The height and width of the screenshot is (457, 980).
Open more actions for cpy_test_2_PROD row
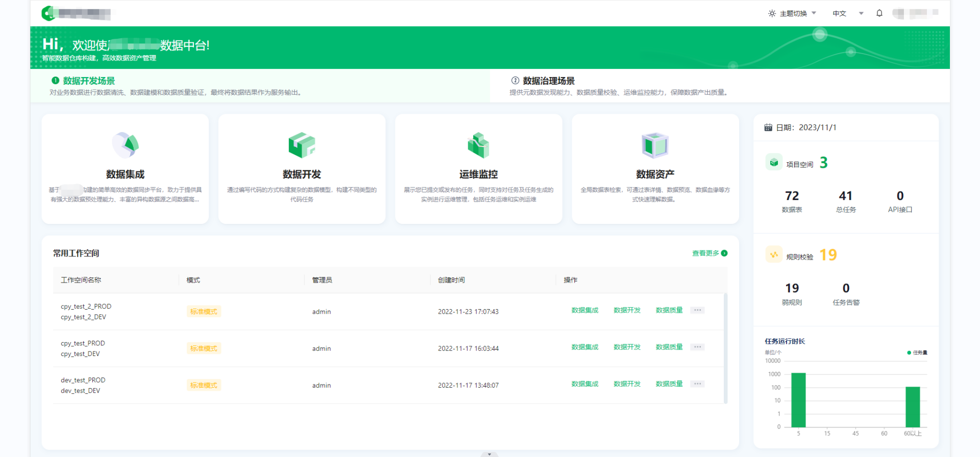[x=697, y=310]
